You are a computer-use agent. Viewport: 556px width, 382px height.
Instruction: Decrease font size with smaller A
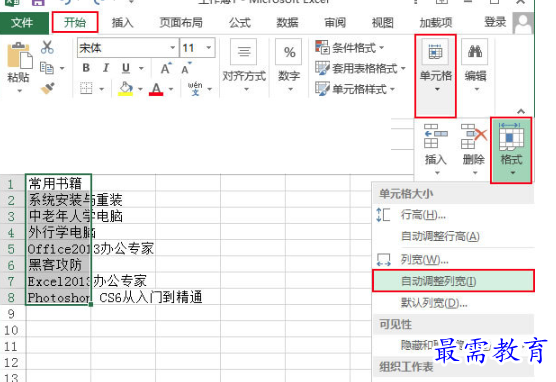(x=186, y=68)
